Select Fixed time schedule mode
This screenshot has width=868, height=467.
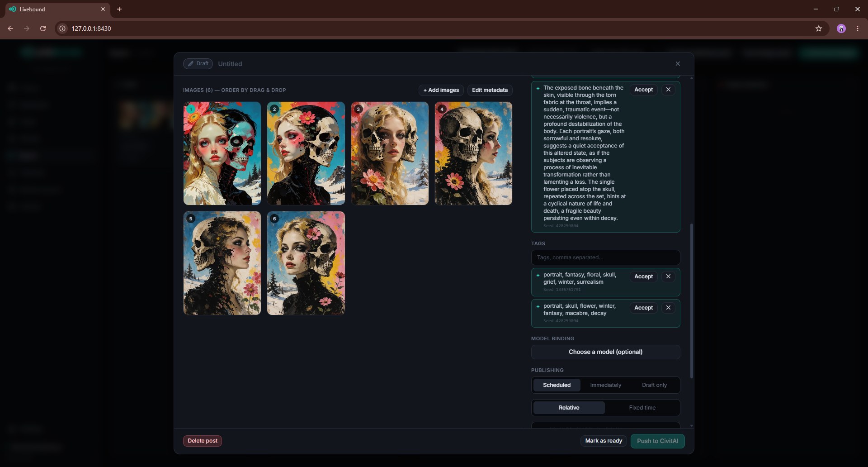pyautogui.click(x=642, y=408)
